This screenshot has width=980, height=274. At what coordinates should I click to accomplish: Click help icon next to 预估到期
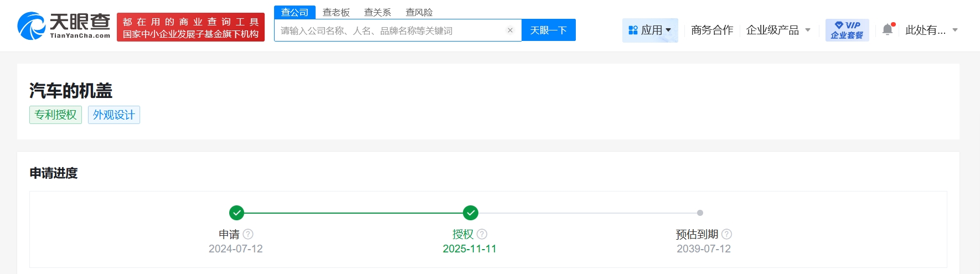coord(727,234)
